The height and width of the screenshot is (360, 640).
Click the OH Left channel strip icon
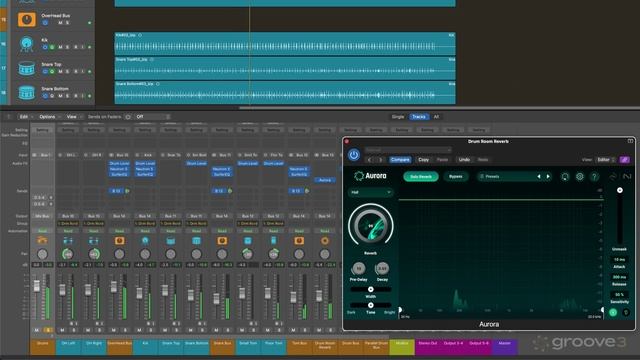[68, 240]
